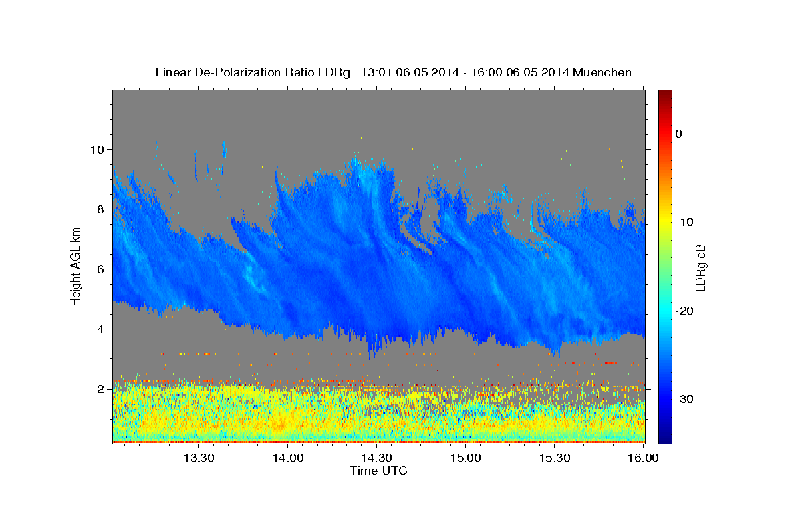Click the colorbar value '0'
This screenshot has width=798, height=532.
679,134
